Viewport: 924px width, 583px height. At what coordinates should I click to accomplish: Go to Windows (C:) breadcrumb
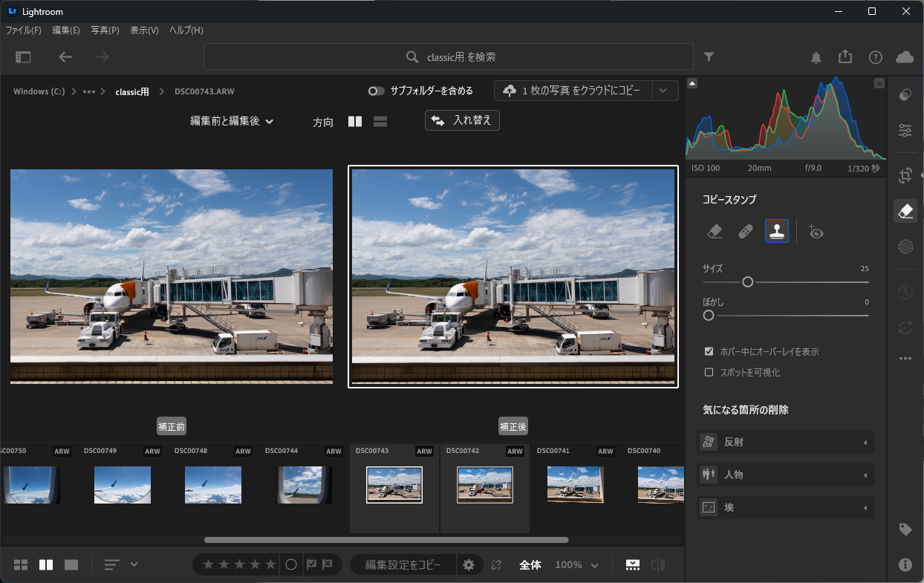click(39, 91)
